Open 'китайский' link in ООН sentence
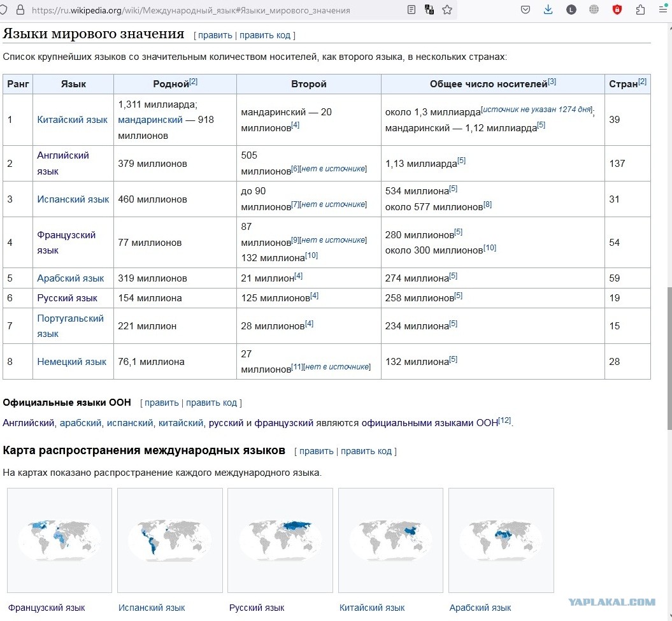This screenshot has width=672, height=621. (x=181, y=423)
